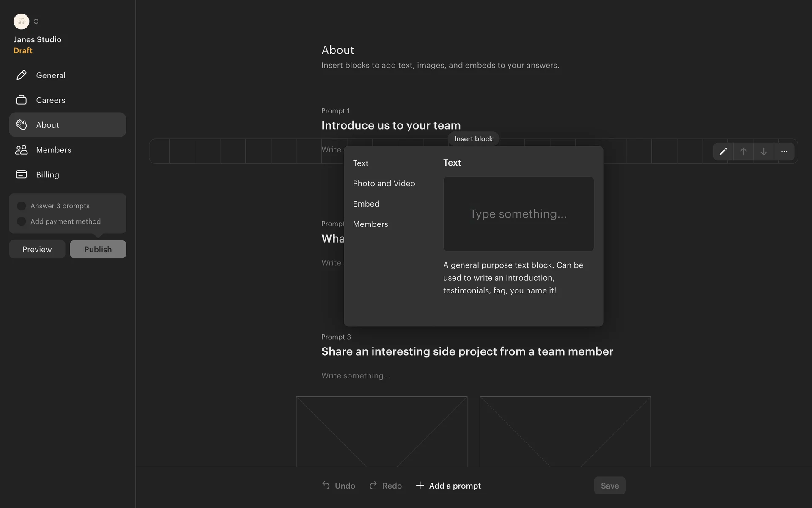Click the Members people icon in sidebar
Screen dimensions: 812x508
[21, 150]
